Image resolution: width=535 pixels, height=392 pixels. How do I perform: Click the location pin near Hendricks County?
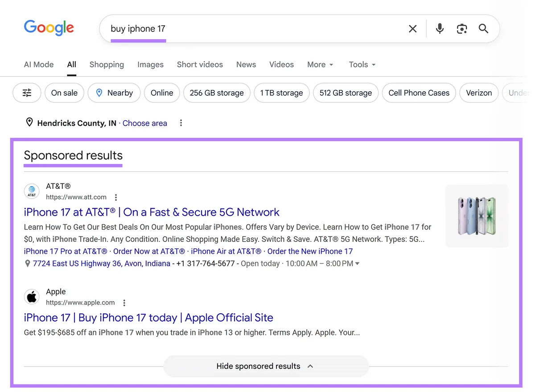click(29, 122)
